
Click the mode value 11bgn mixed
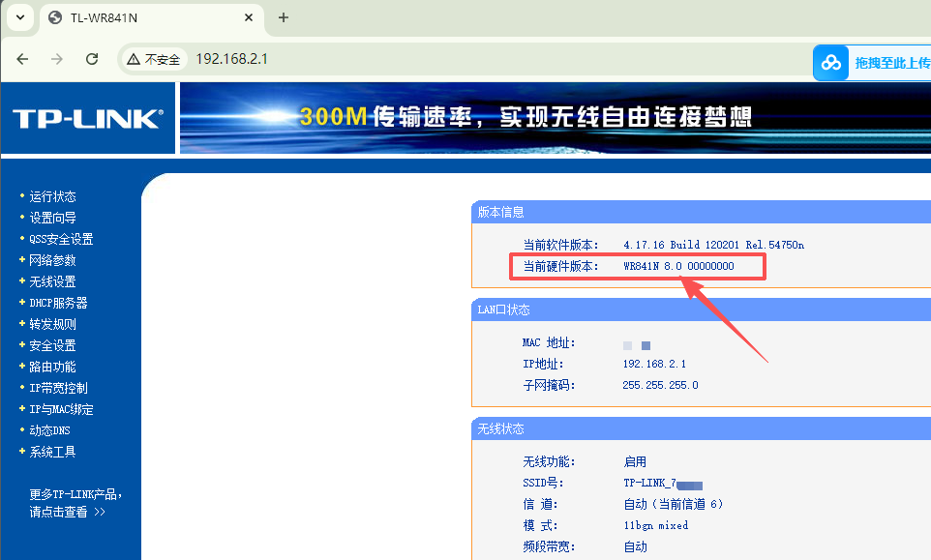(656, 525)
